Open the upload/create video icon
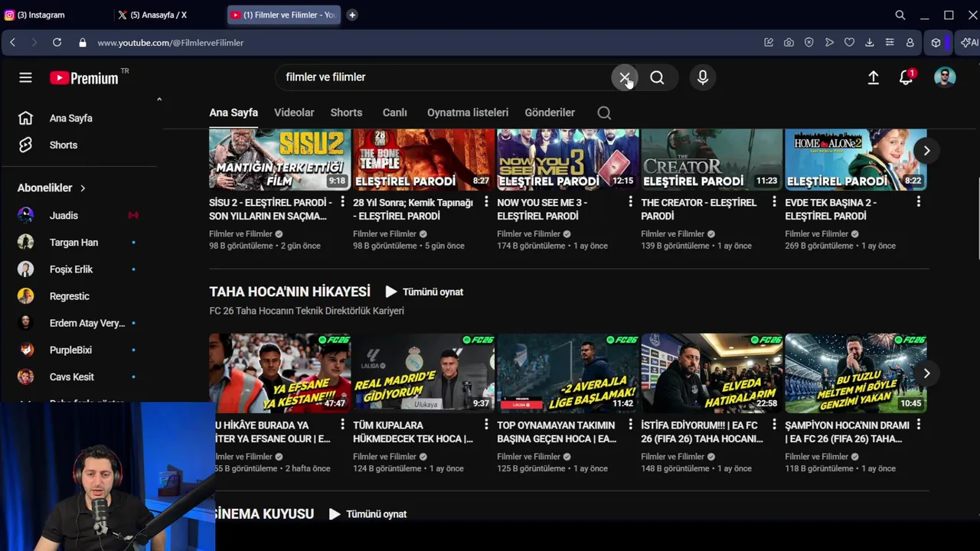980x551 pixels. 873,77
